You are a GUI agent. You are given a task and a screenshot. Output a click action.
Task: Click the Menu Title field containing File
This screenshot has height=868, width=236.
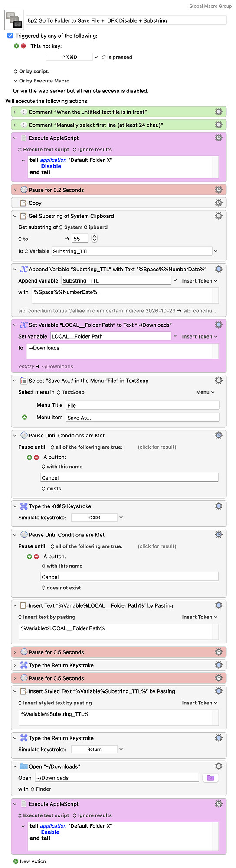click(x=142, y=405)
